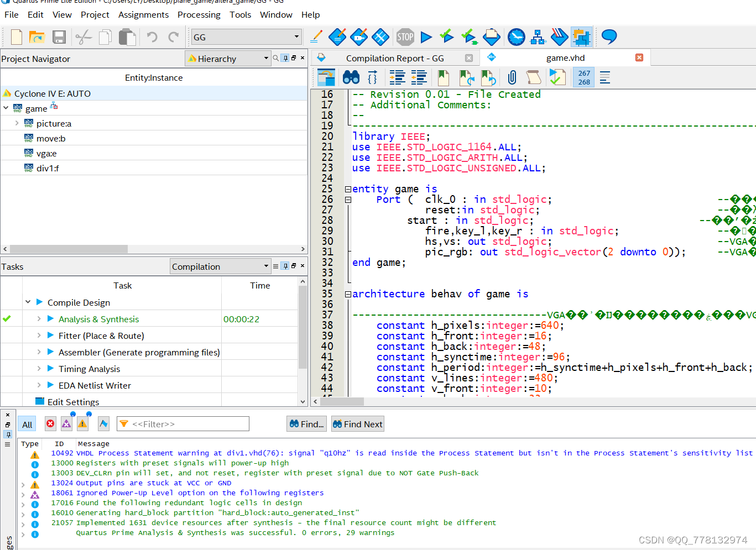Redo the last edit

tap(173, 37)
